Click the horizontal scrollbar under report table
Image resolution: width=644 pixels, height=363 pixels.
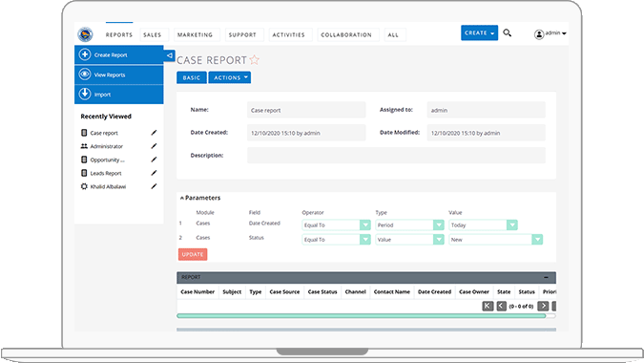[362, 316]
